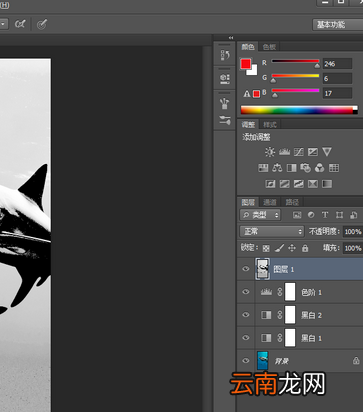Open the 类型 layer filter dropdown
The height and width of the screenshot is (412, 363).
(260, 215)
